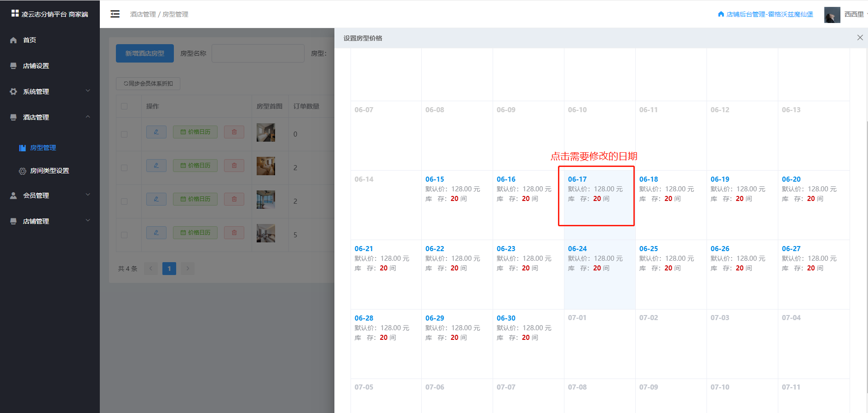Click 酒店管理 breadcrumb
This screenshot has width=868, height=413.
pos(143,14)
